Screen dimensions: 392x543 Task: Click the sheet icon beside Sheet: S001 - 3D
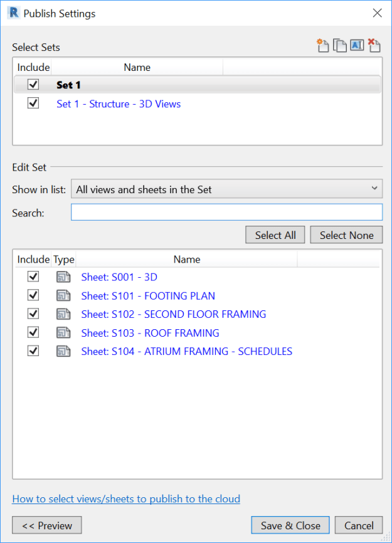(x=63, y=277)
